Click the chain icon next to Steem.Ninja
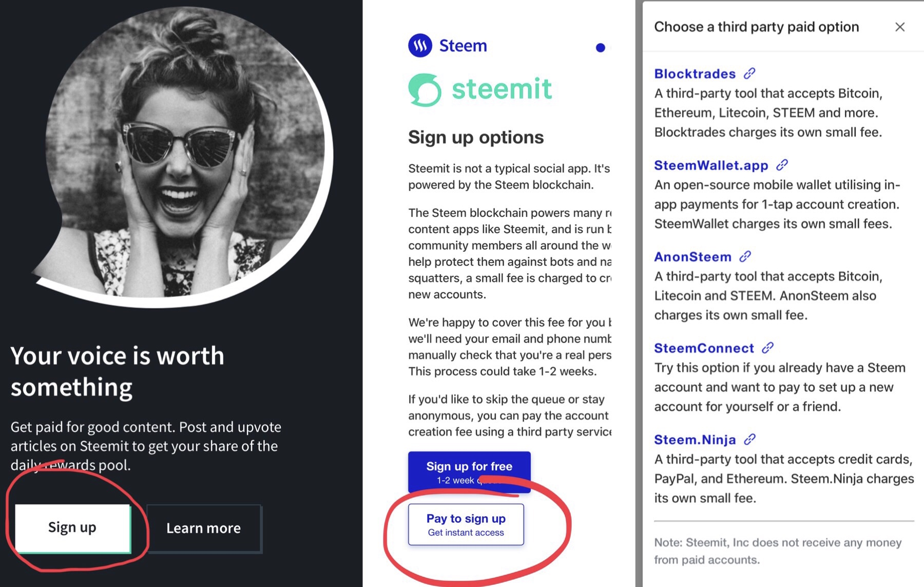The height and width of the screenshot is (587, 924). pyautogui.click(x=749, y=439)
